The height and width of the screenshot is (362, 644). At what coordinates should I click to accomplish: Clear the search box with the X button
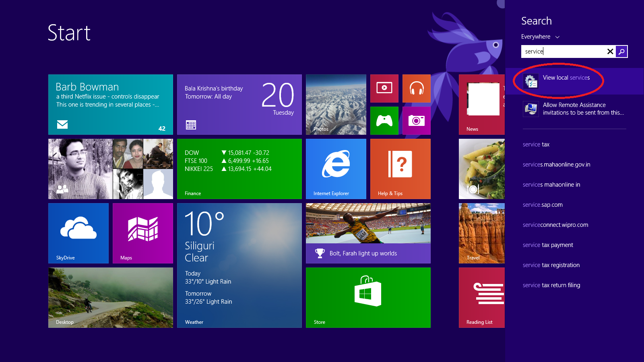tap(610, 51)
